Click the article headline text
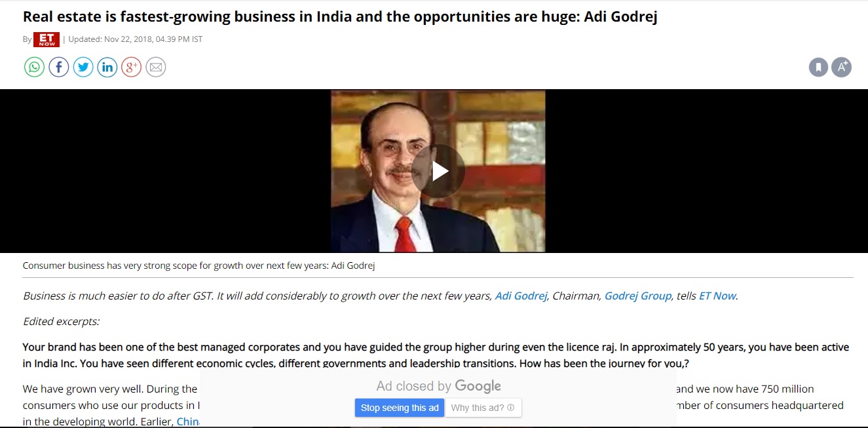Screen dimensions: 868x428 (340, 16)
